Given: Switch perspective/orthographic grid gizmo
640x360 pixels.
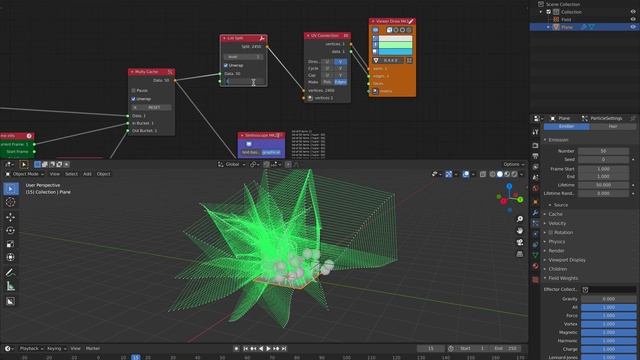Looking at the screenshot, I should click(x=520, y=254).
